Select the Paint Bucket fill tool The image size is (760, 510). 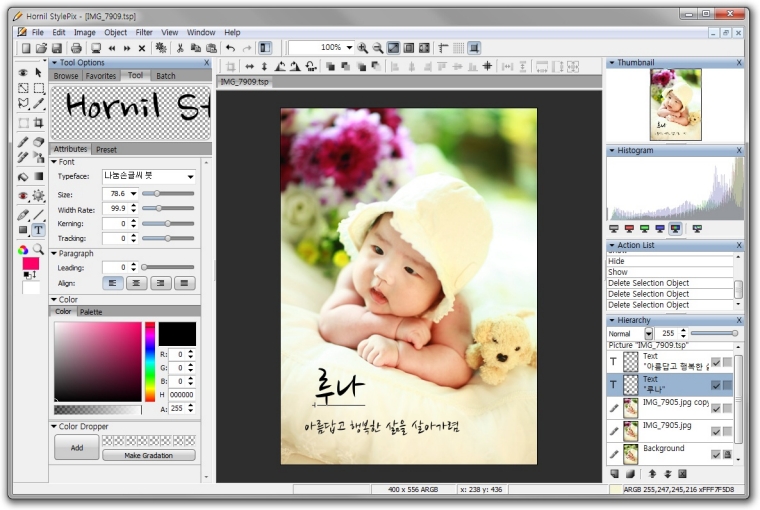[x=23, y=176]
